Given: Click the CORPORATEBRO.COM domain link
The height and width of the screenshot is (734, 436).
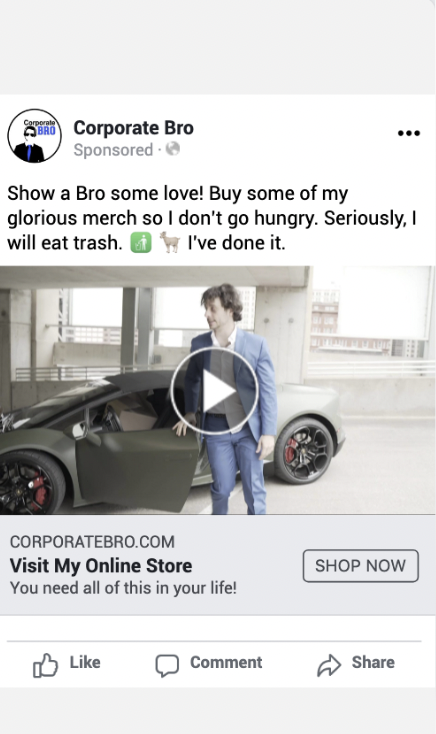Looking at the screenshot, I should point(92,542).
